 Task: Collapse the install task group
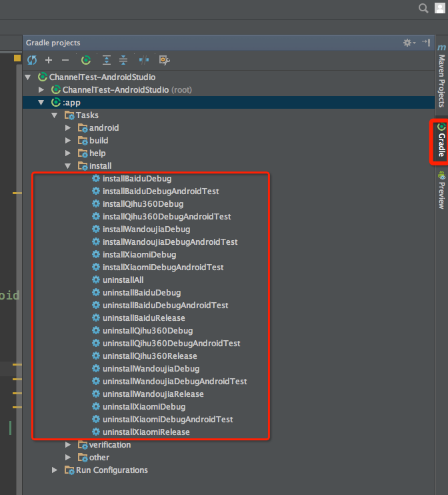(x=68, y=165)
